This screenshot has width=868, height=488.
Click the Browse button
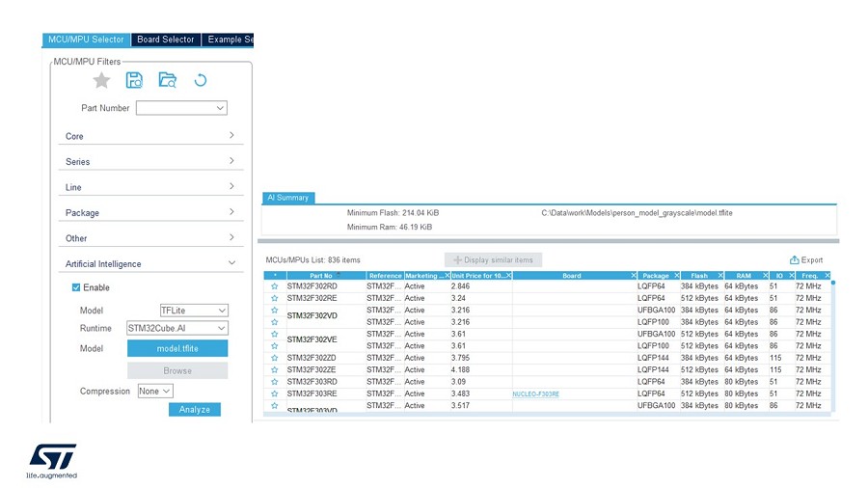point(177,370)
